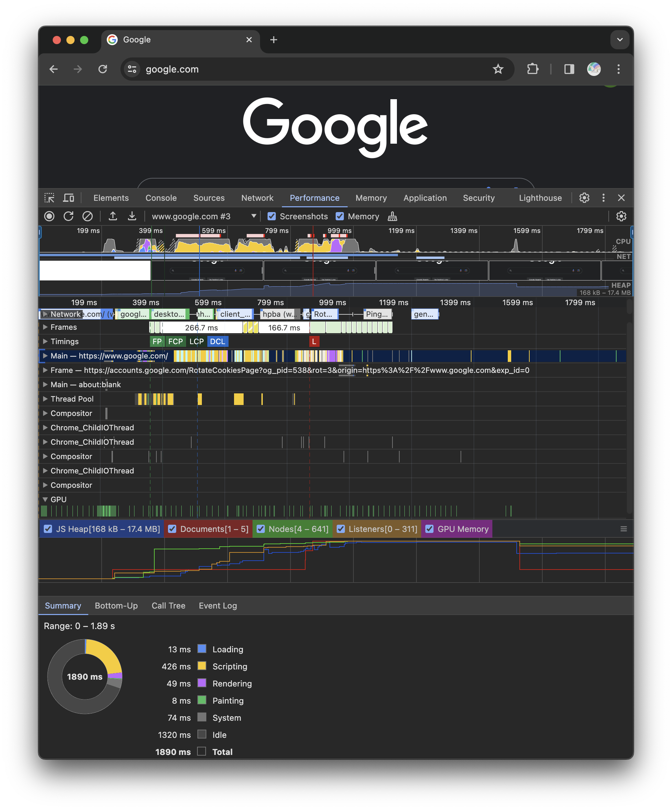
Task: Expand the Network track
Action: (x=45, y=314)
